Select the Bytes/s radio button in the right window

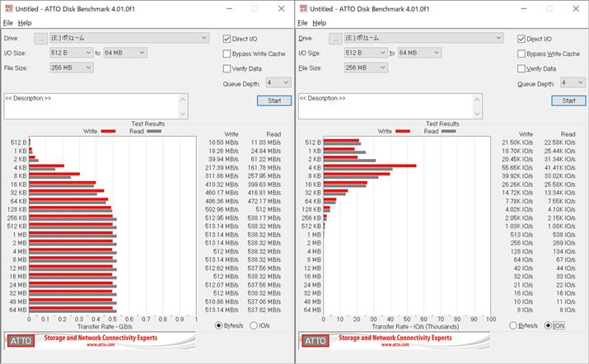point(513,325)
